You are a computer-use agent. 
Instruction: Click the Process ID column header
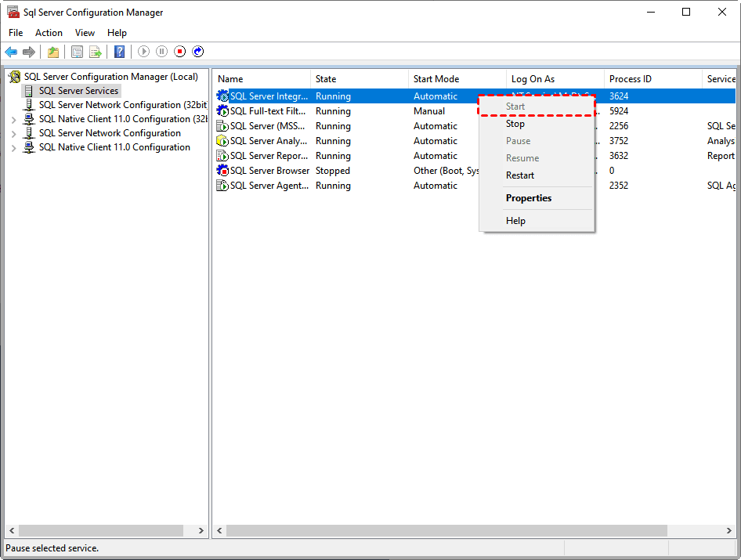coord(631,79)
